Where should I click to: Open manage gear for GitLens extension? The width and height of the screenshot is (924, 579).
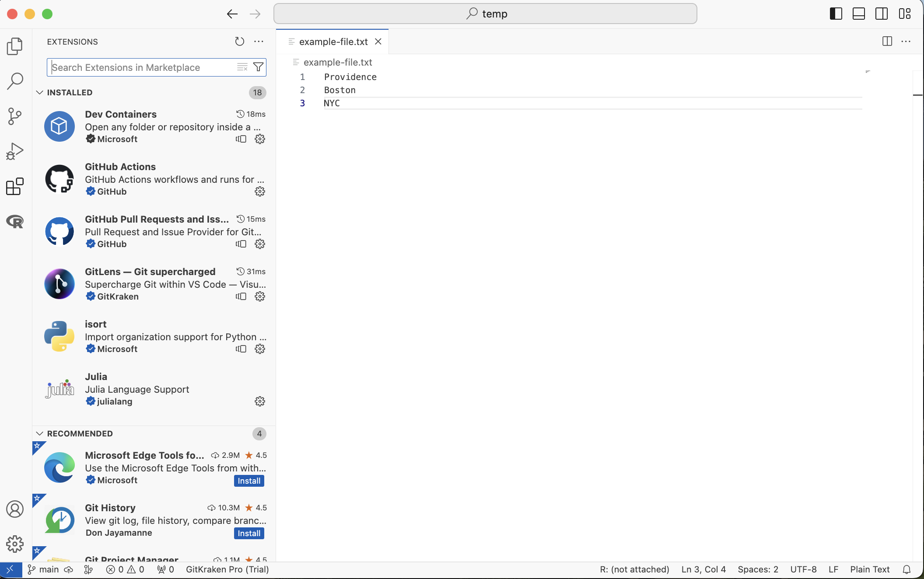coord(260,296)
